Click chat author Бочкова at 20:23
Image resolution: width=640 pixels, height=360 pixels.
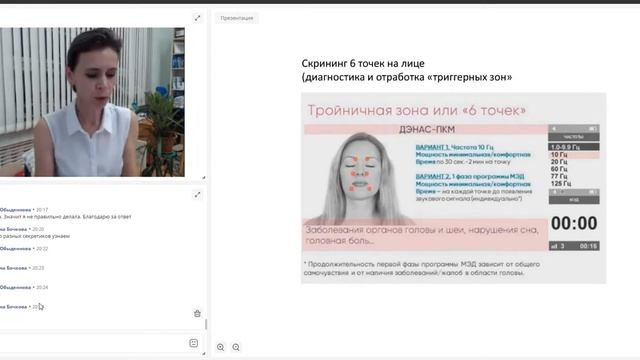coord(13,268)
